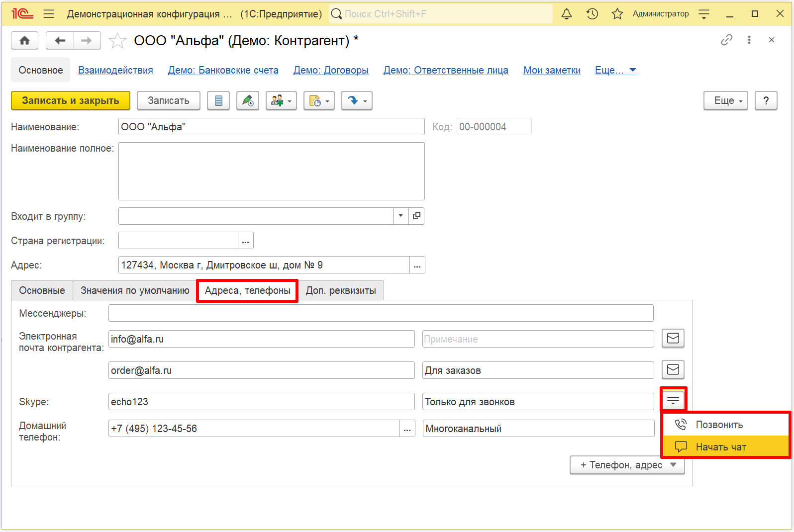Click the Примечание field for info@alfa.ru

[x=538, y=339]
